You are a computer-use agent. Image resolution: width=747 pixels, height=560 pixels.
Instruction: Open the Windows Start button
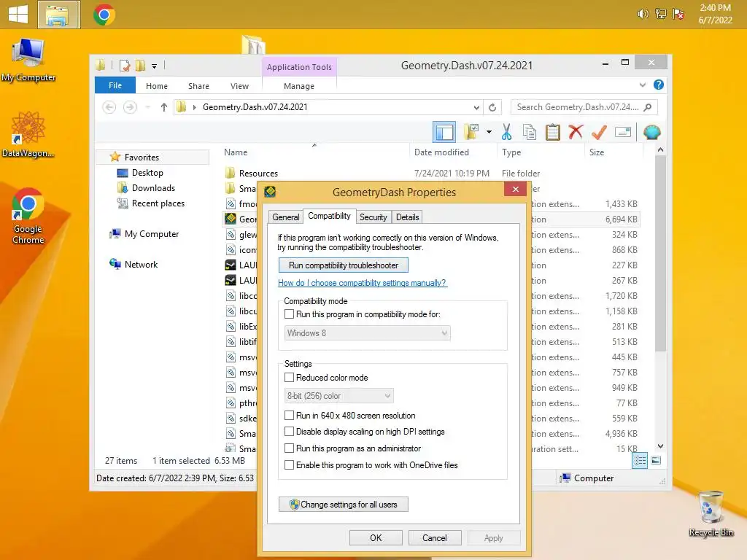(x=18, y=15)
